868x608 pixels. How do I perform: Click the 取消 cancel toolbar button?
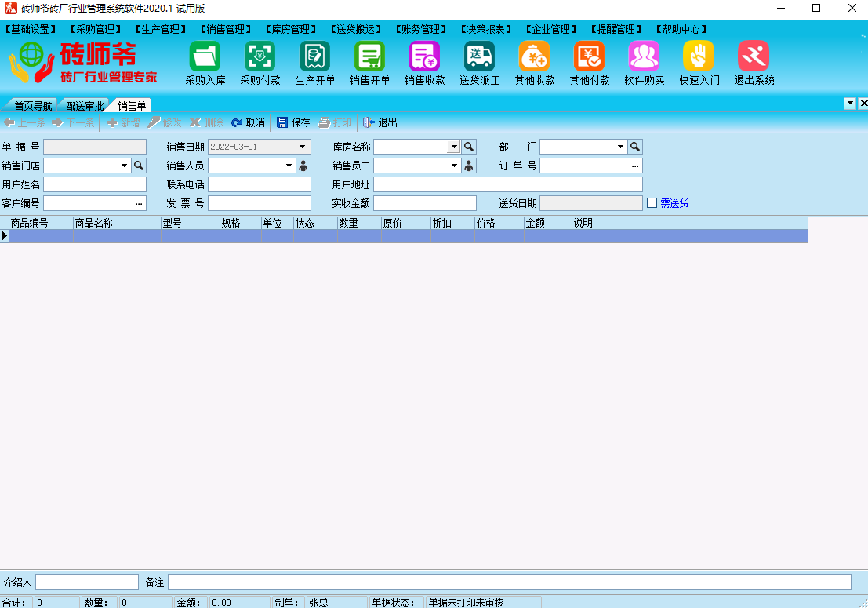[x=248, y=122]
